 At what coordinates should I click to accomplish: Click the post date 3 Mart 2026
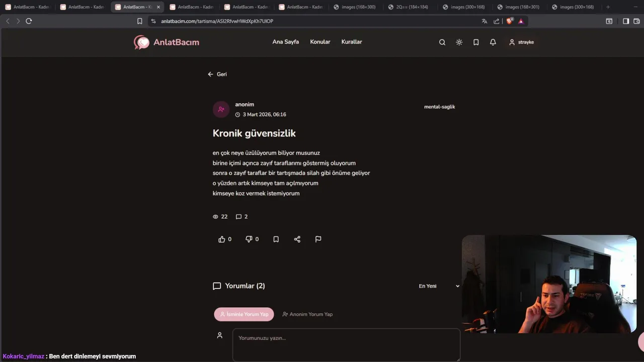click(264, 115)
